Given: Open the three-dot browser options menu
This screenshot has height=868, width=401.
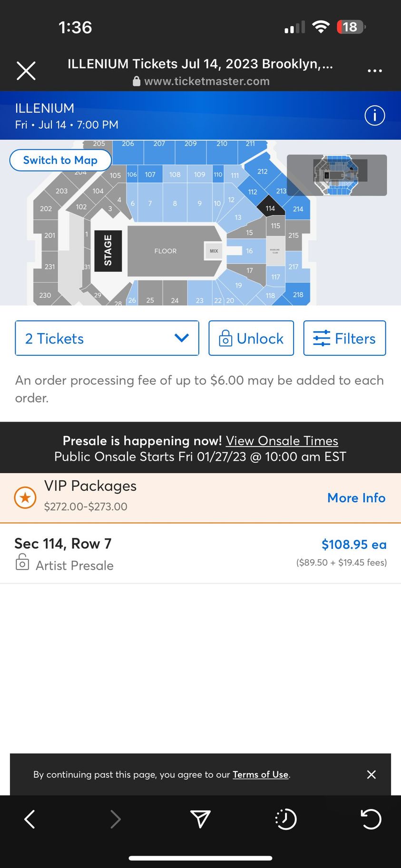Looking at the screenshot, I should [x=374, y=71].
